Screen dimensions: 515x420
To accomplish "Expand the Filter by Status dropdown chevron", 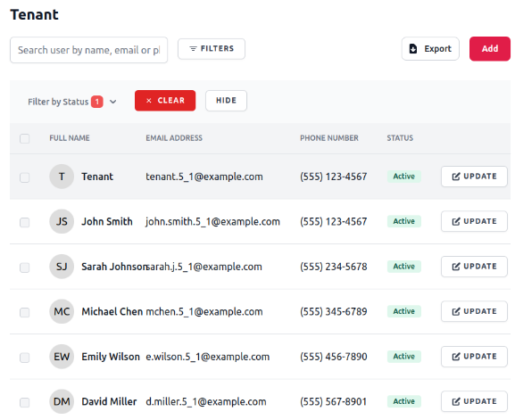I will [113, 102].
